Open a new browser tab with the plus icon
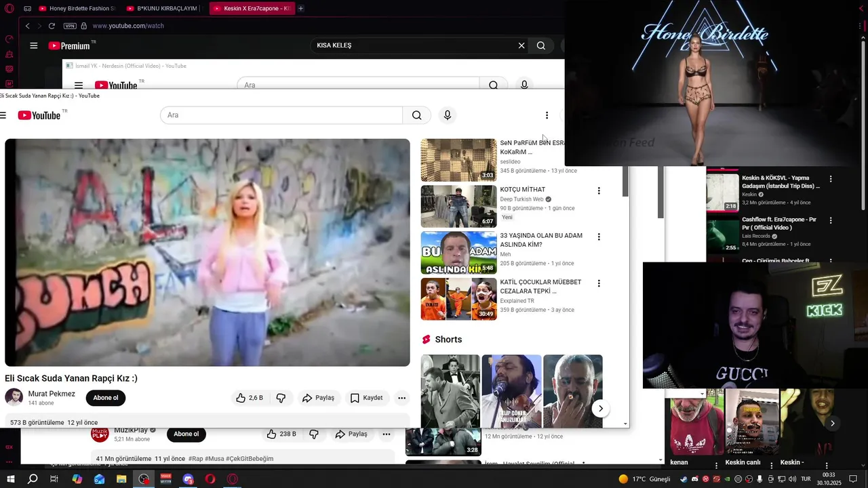The height and width of the screenshot is (488, 868). coord(300,8)
